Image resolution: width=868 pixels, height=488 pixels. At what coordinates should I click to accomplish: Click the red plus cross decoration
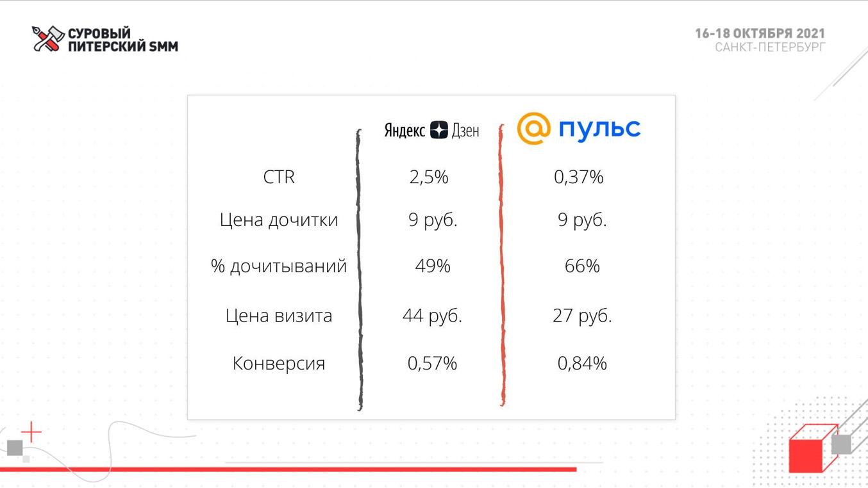point(31,433)
